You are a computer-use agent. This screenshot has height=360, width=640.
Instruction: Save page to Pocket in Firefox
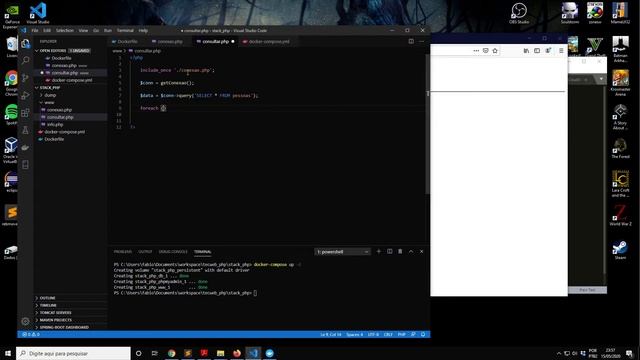point(485,51)
